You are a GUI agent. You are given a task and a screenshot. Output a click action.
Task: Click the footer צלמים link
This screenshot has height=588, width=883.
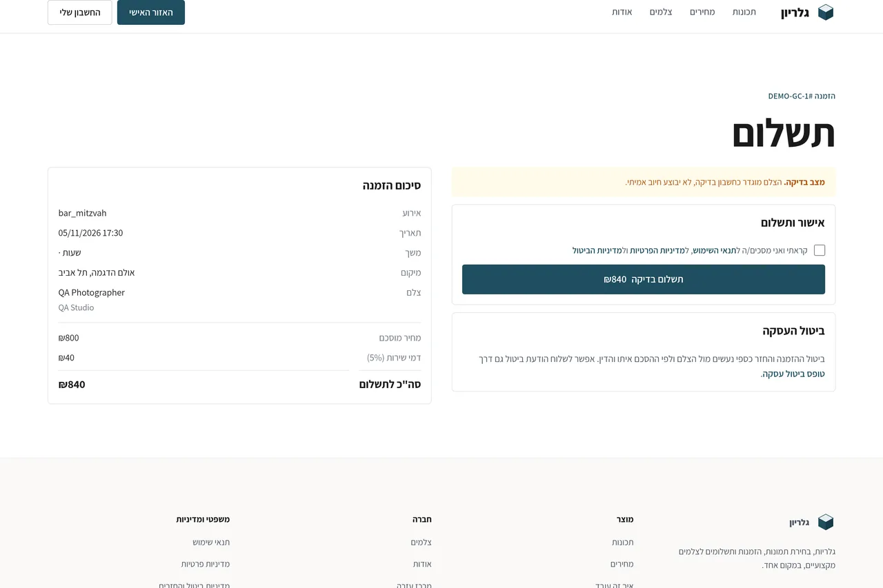pyautogui.click(x=421, y=543)
